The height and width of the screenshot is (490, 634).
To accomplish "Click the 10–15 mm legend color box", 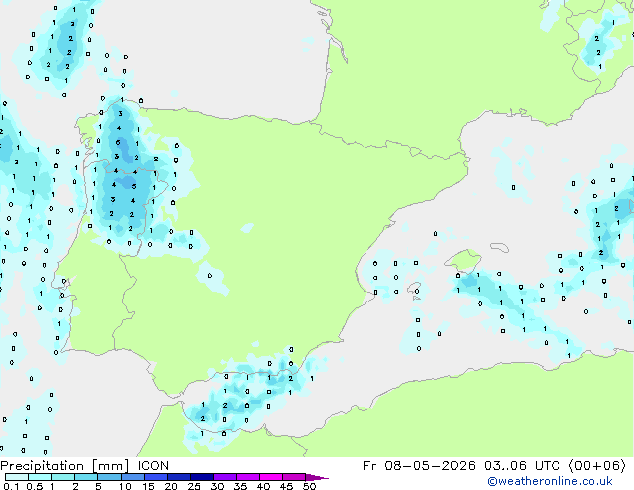I will (132, 477).
